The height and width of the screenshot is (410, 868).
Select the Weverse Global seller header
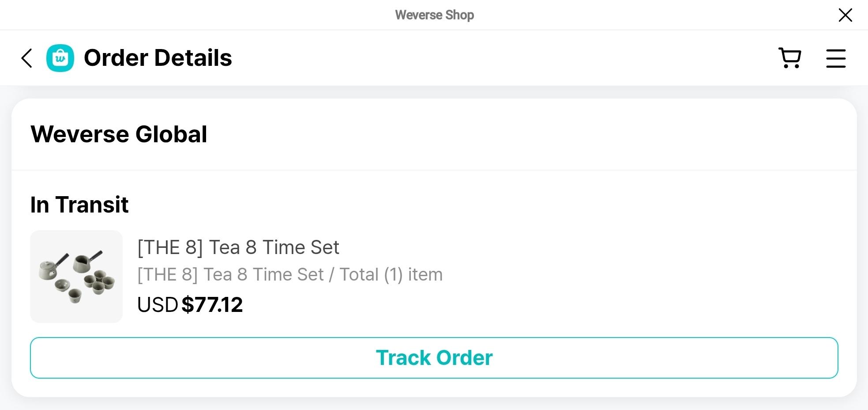tap(119, 134)
